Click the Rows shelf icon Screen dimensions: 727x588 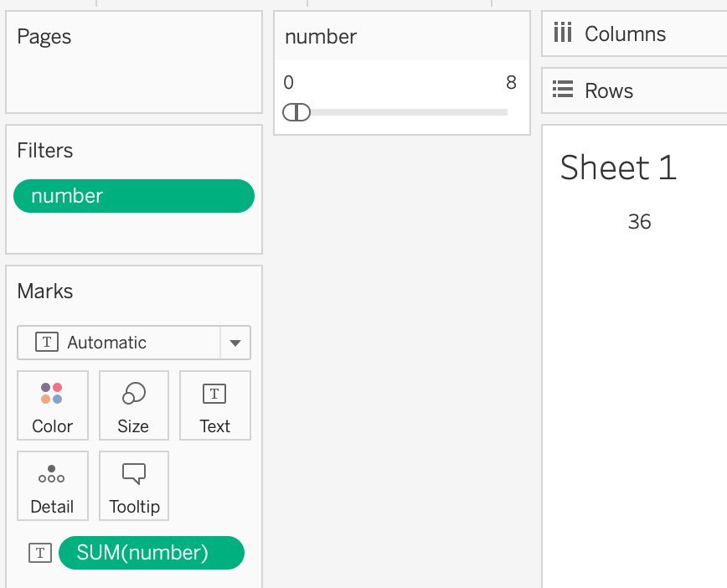[x=563, y=90]
